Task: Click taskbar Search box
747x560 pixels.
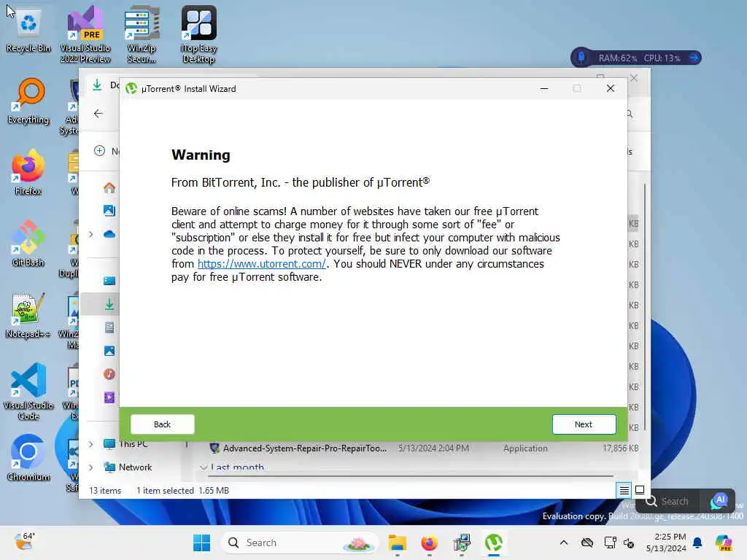Action: (x=299, y=542)
